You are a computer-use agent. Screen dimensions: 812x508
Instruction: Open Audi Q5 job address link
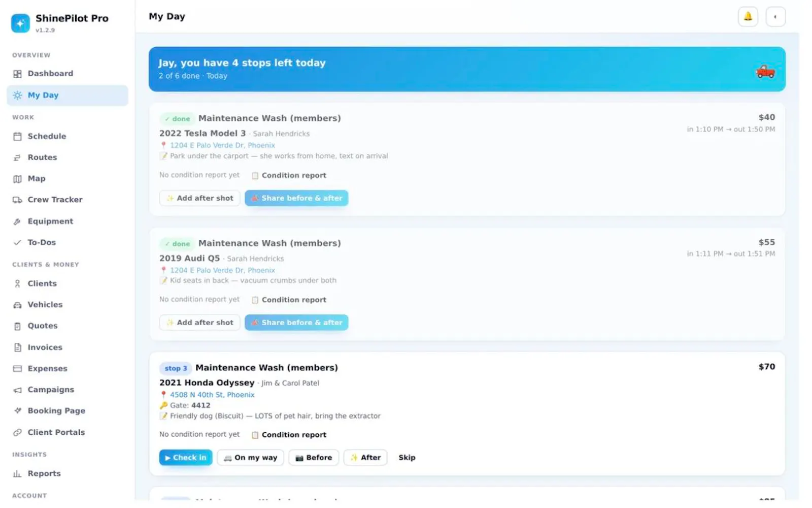tap(222, 270)
